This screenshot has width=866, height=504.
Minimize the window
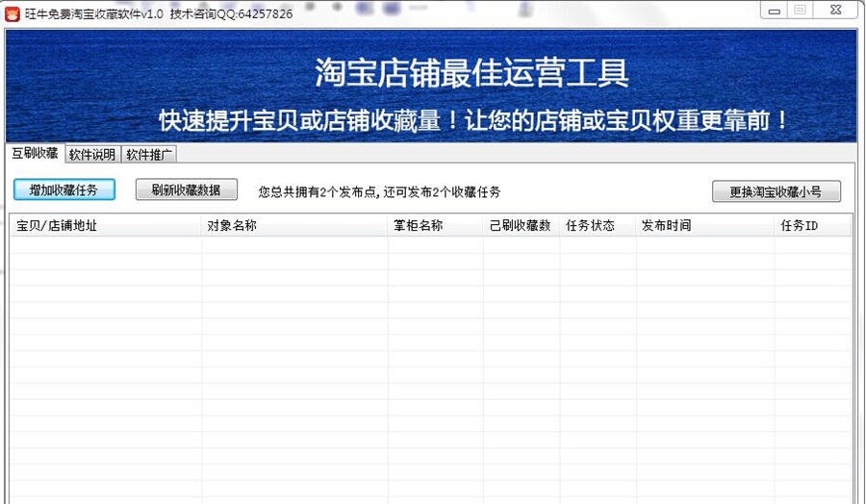(774, 11)
